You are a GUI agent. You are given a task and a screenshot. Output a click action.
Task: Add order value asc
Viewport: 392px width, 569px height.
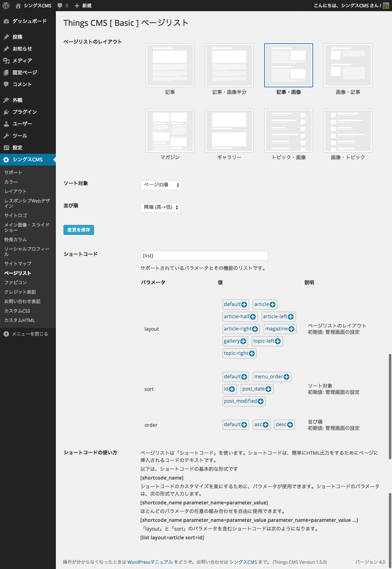click(x=261, y=425)
